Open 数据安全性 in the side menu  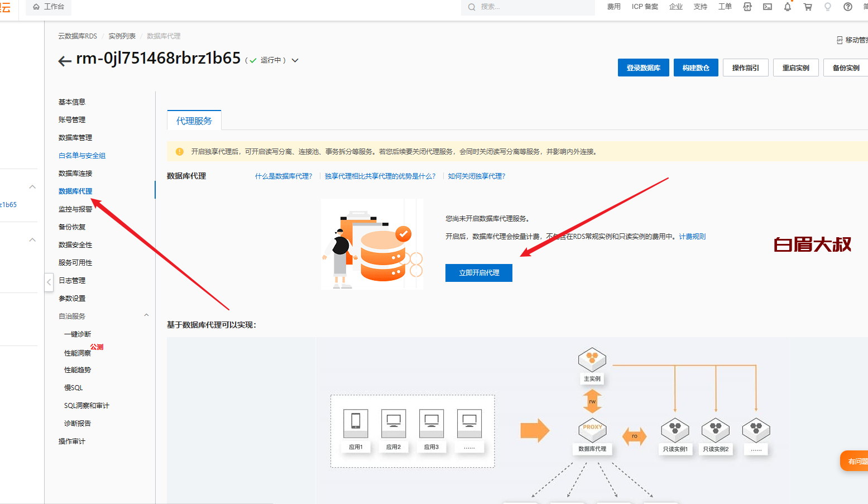[75, 245]
